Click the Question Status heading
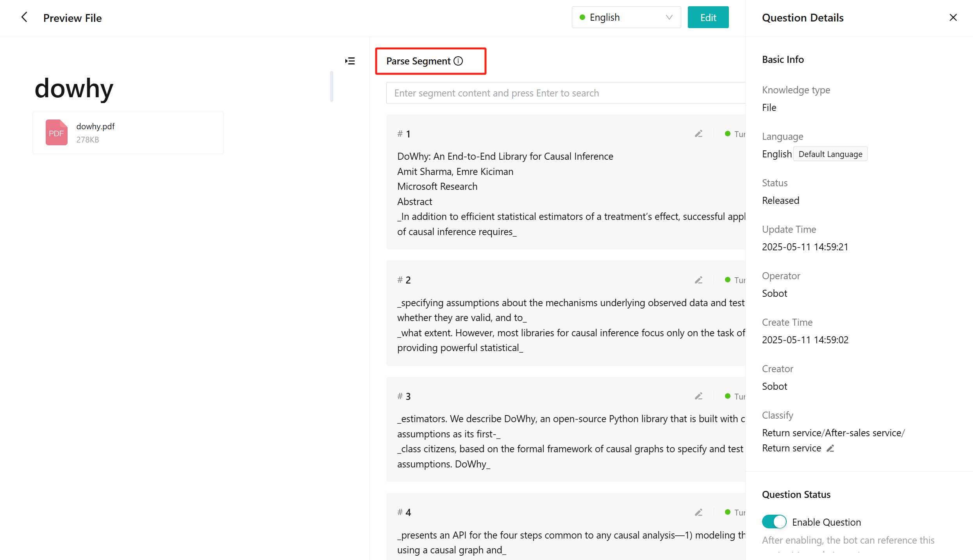Image resolution: width=973 pixels, height=560 pixels. point(796,494)
